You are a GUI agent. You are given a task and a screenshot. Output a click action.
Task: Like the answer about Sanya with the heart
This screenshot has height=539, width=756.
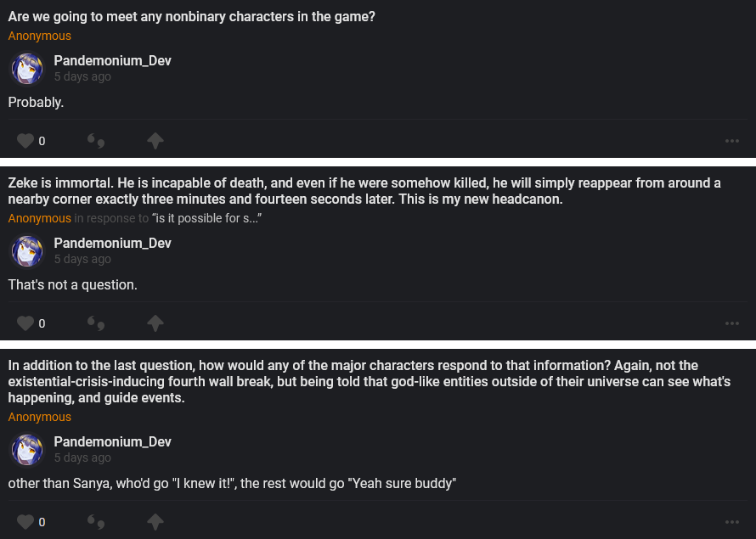(x=25, y=522)
